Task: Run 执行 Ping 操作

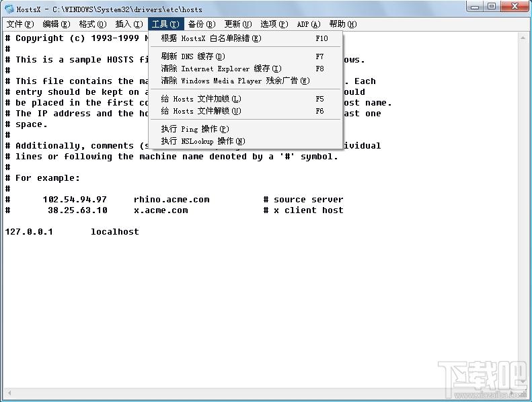Action: [x=245, y=129]
